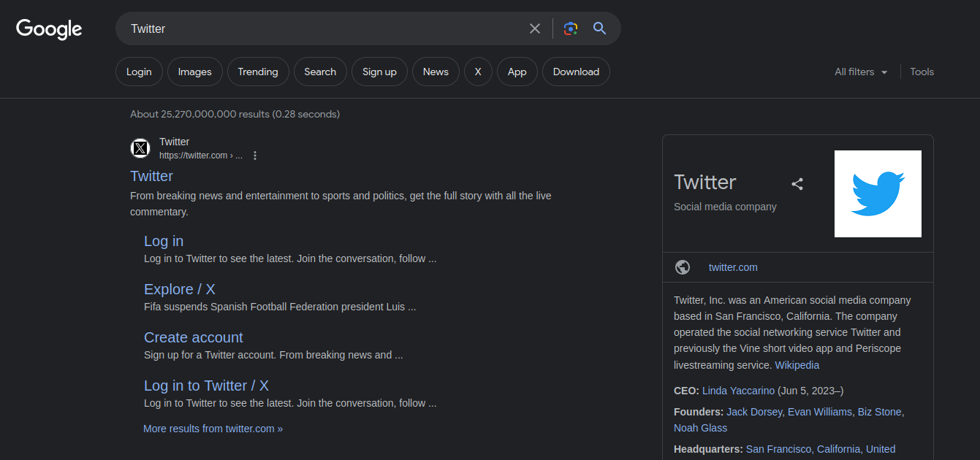The width and height of the screenshot is (980, 460).
Task: Share the Twitter knowledge panel
Action: pos(797,184)
